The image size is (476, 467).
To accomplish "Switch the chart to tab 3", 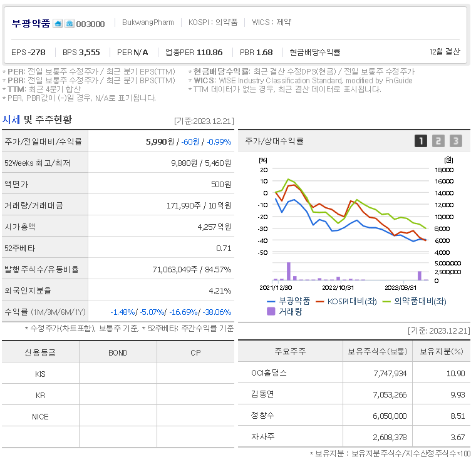I will click(456, 141).
